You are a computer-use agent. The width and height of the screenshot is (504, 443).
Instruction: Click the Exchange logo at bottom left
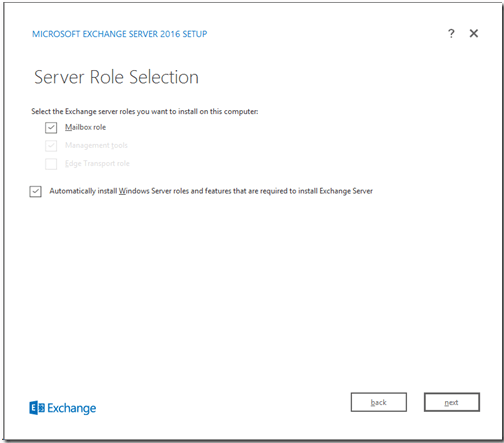[63, 408]
